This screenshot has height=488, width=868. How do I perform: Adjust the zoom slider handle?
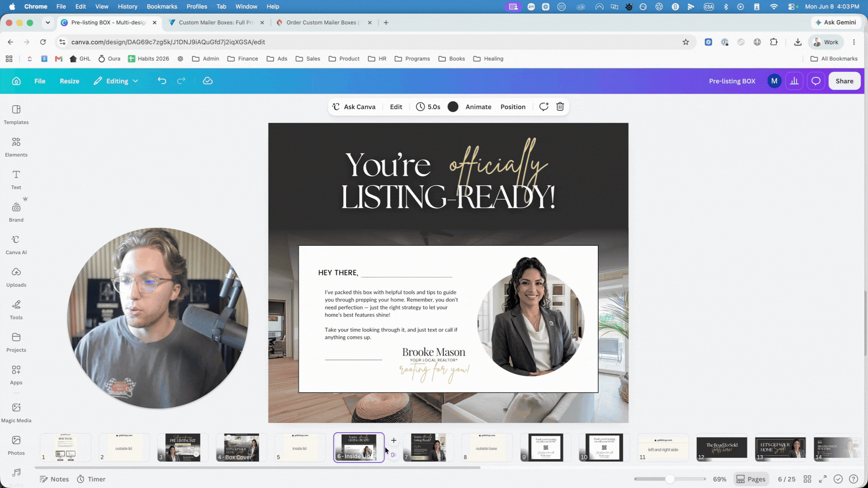(670, 479)
